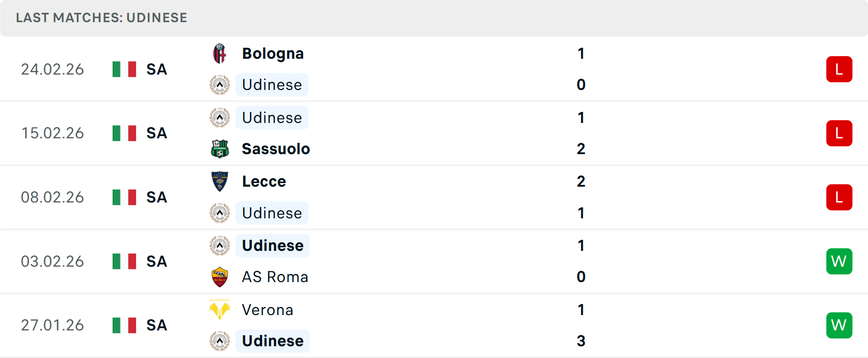This screenshot has width=868, height=358.
Task: Click the 08.02.26 match date
Action: [x=52, y=198]
